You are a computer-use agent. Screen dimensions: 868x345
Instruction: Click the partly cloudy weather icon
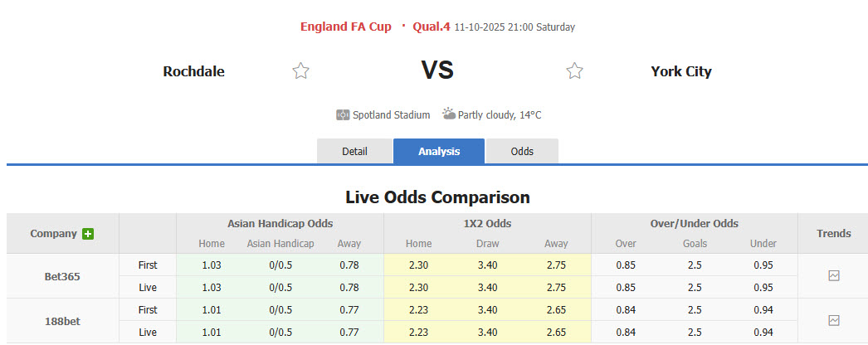[x=448, y=114]
